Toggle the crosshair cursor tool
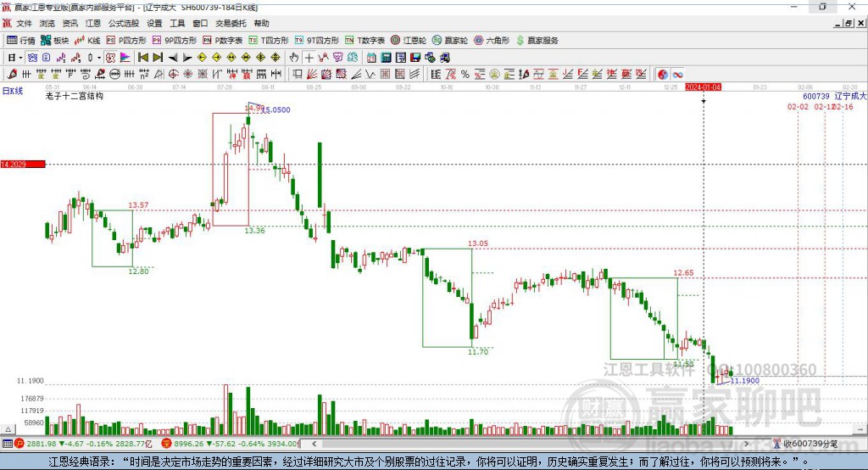Screen dimensions: 868x470 tap(309, 58)
